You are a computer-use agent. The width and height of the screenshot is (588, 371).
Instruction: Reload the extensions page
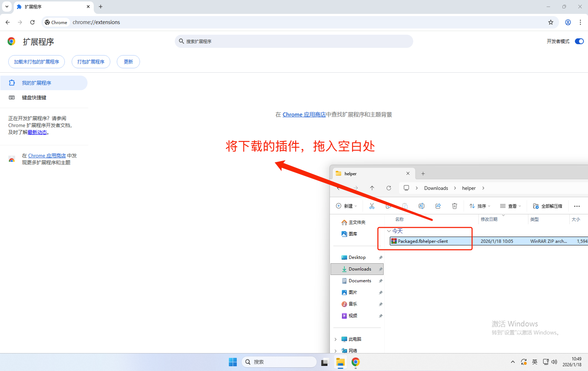click(x=32, y=22)
